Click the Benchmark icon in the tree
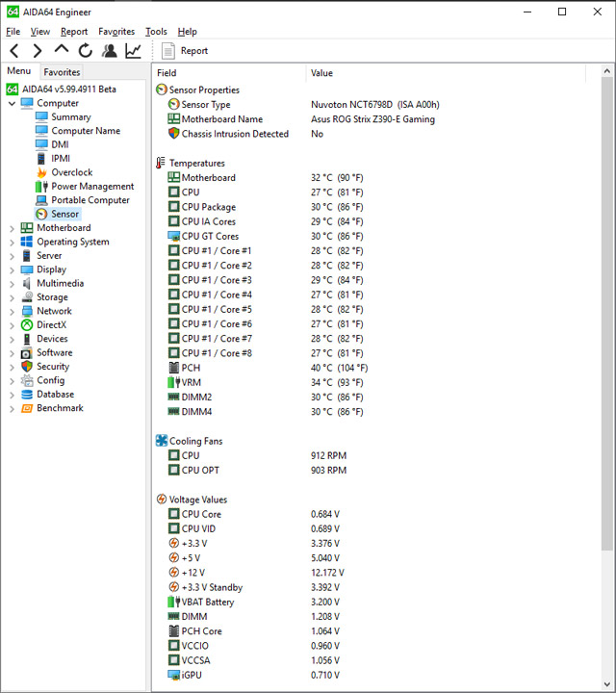 click(27, 408)
